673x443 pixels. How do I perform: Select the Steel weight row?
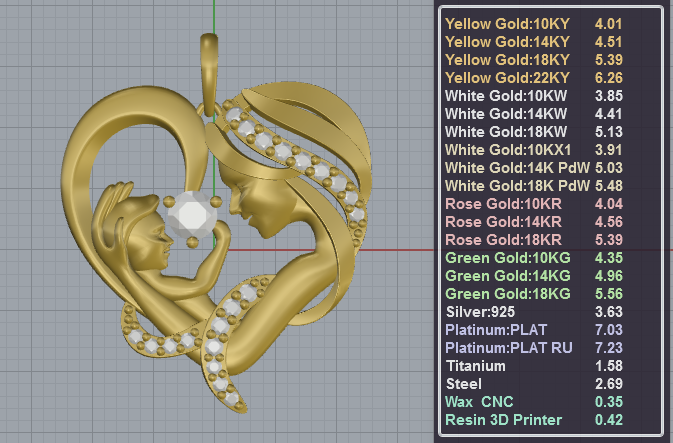(534, 384)
